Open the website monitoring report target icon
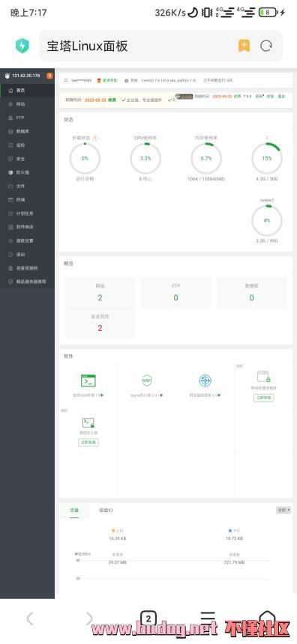This screenshot has width=297, height=644. click(x=205, y=380)
